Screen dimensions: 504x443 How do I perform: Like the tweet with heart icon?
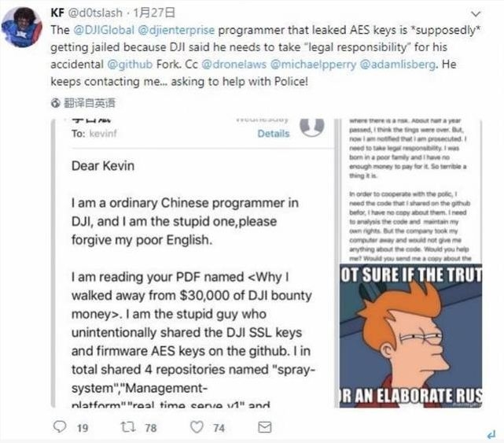[x=197, y=427]
